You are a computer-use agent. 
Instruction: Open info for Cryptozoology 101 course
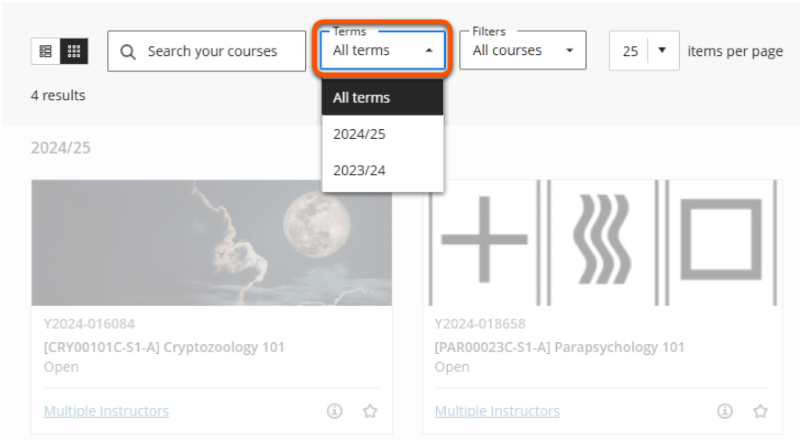[335, 411]
